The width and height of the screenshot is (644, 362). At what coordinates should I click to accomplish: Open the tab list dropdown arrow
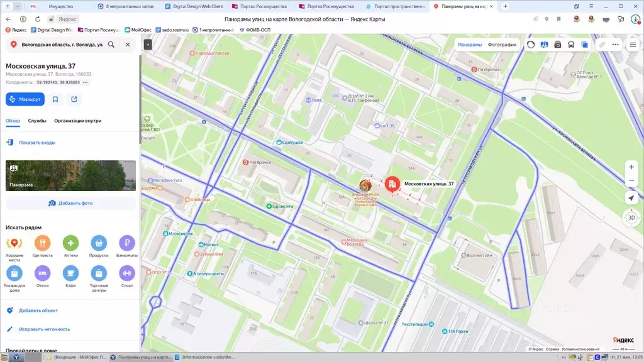point(18,6)
